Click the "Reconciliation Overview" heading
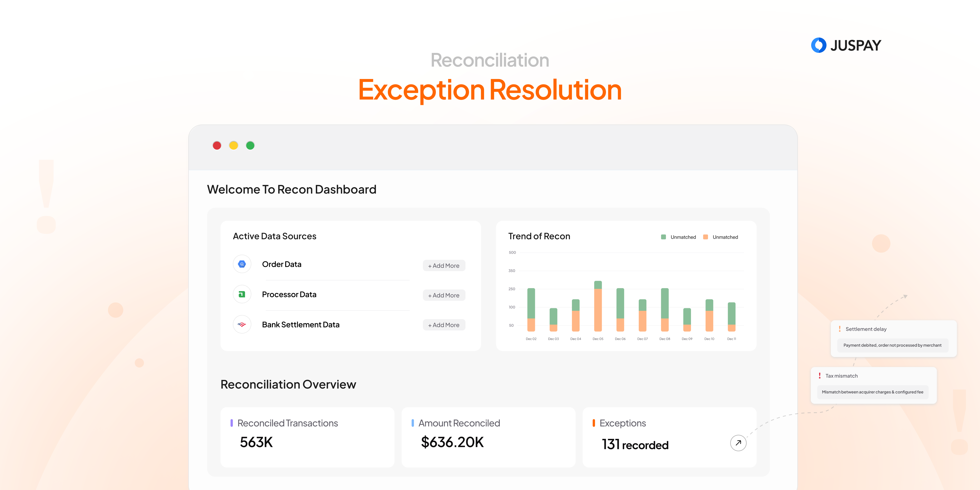The width and height of the screenshot is (980, 490). coord(288,384)
